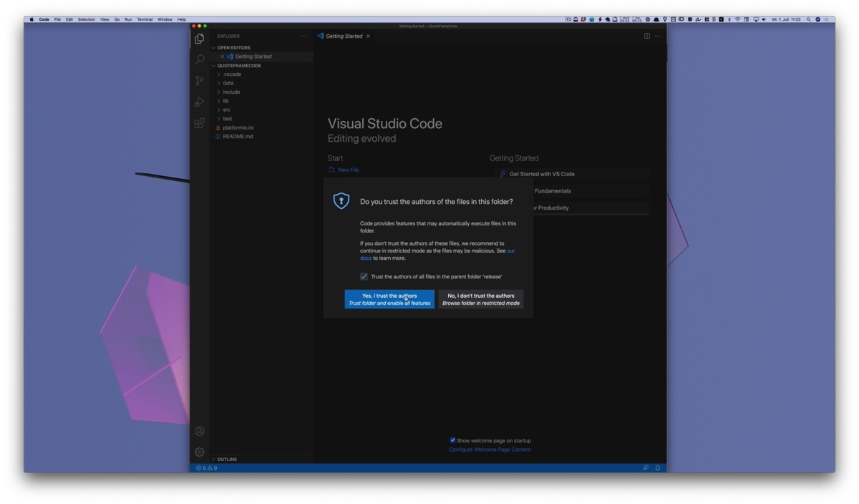Open the Search view in the activity bar
The image size is (859, 504).
pos(200,59)
